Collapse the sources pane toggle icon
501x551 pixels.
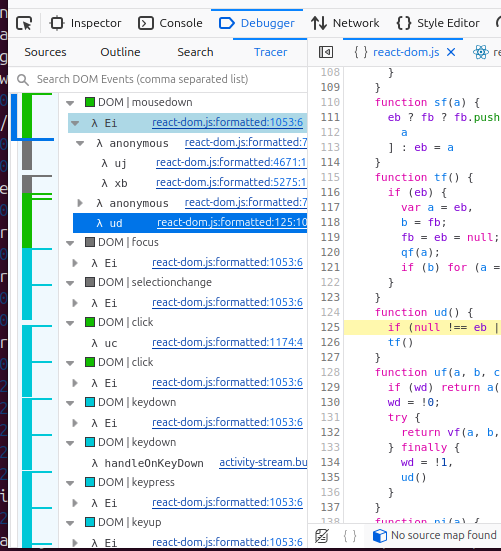(326, 52)
